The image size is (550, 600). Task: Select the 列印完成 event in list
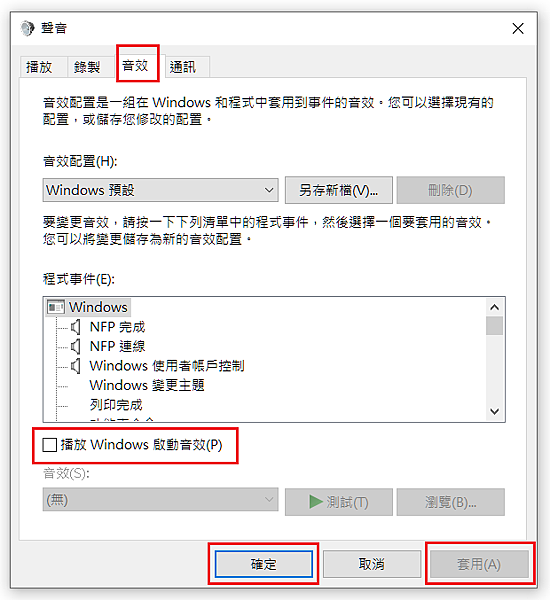[116, 405]
